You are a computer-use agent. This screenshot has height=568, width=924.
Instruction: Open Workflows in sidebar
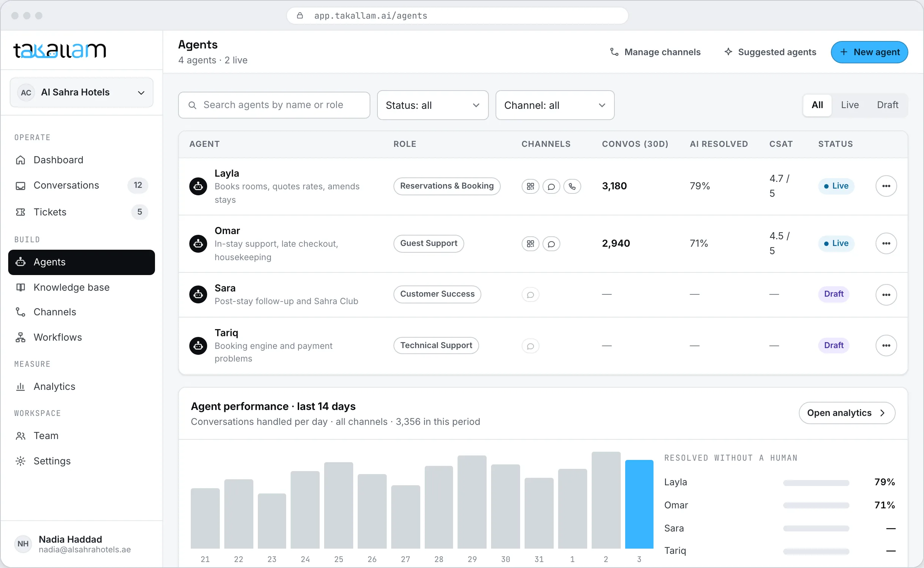click(x=82, y=337)
